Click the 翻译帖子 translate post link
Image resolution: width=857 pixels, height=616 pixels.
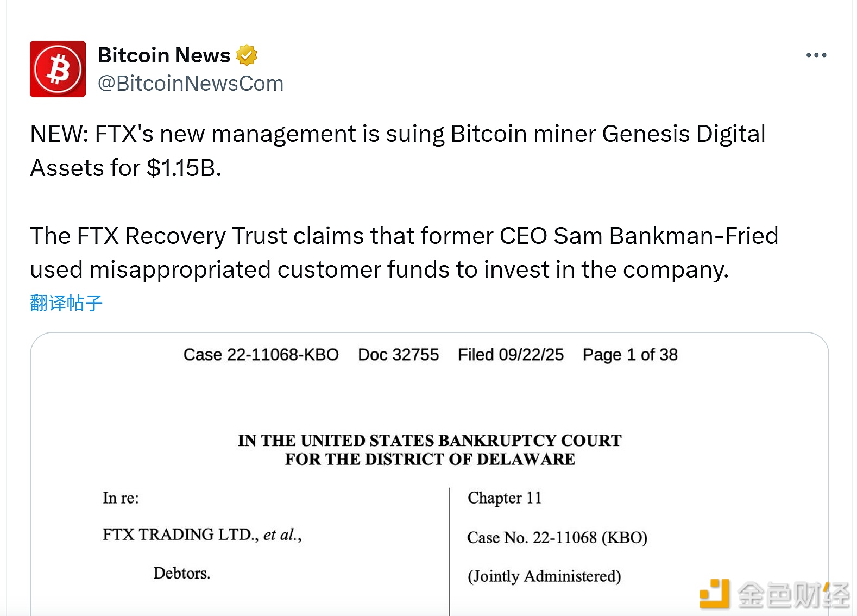click(x=66, y=303)
